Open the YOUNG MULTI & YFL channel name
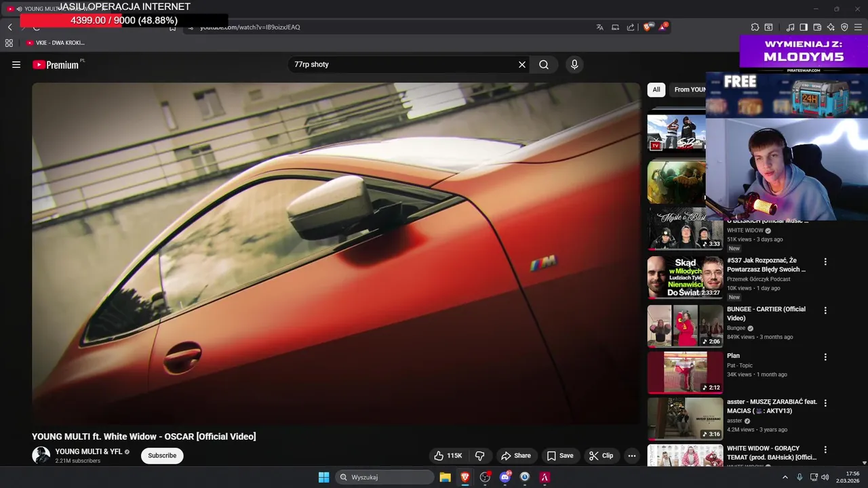 pos(89,451)
